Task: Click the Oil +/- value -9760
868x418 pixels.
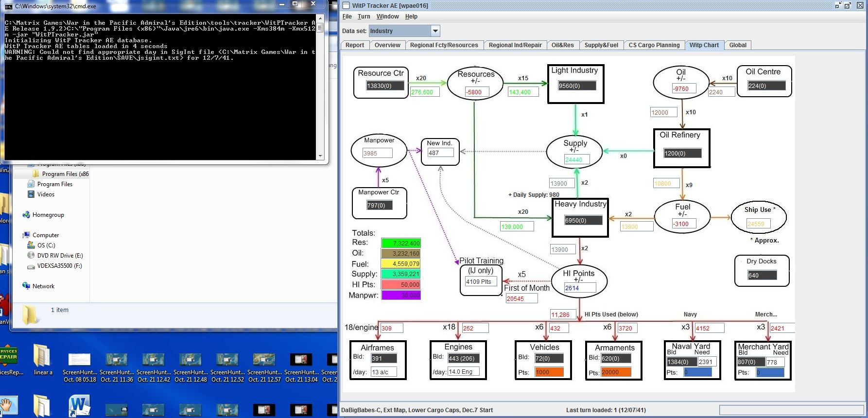Action: coord(684,89)
